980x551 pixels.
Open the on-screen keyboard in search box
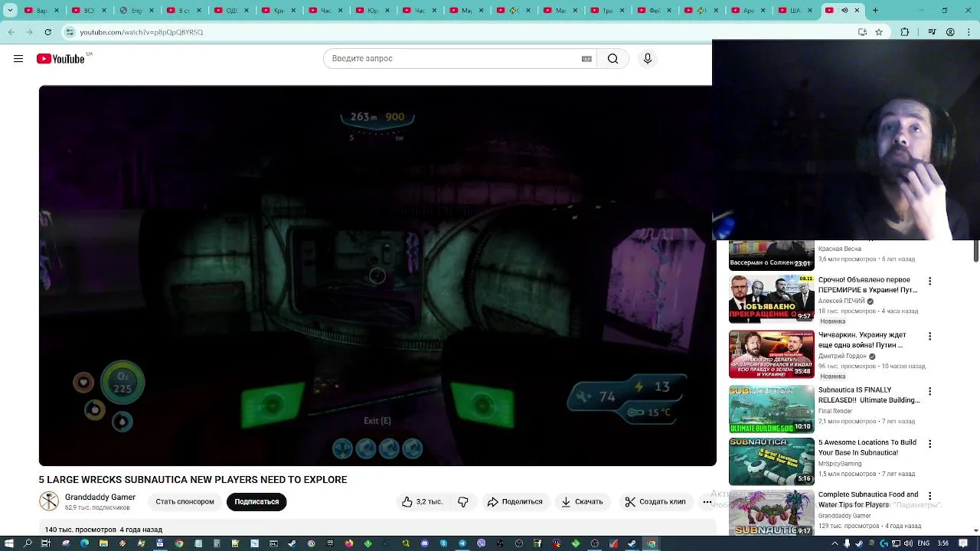(x=586, y=59)
